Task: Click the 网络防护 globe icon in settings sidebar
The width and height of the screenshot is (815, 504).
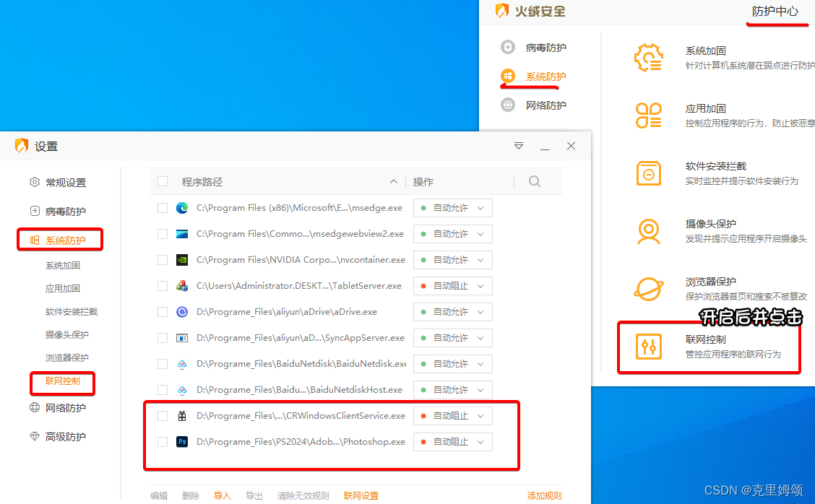Action: click(34, 407)
